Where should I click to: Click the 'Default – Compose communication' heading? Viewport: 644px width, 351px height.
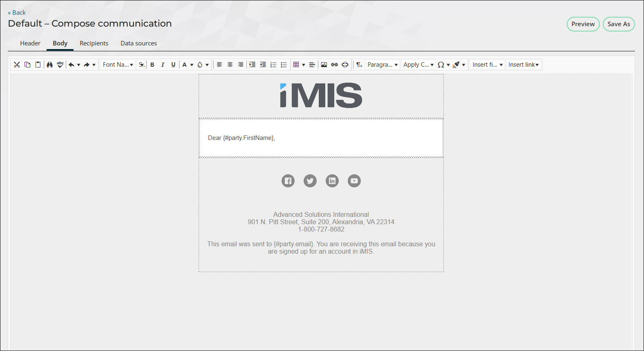(90, 23)
